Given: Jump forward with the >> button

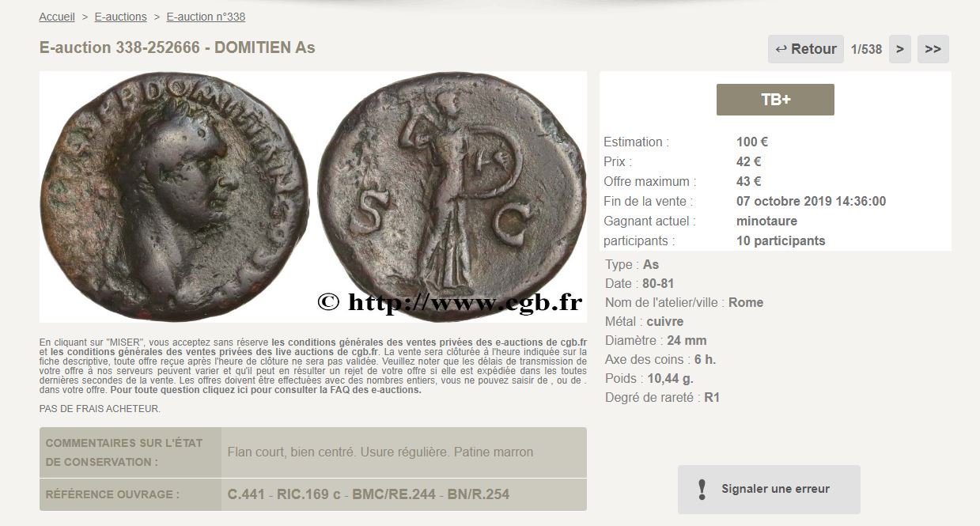Looking at the screenshot, I should pyautogui.click(x=933, y=49).
